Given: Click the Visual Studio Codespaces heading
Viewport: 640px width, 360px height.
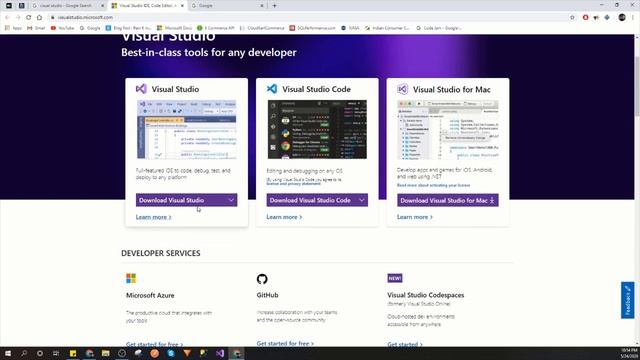Looking at the screenshot, I should tap(426, 295).
